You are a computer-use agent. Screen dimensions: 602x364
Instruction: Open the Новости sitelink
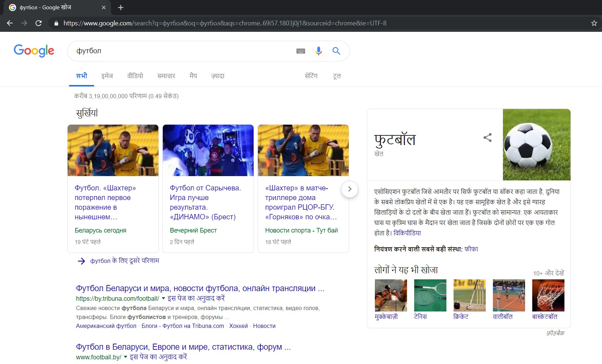coord(264,326)
